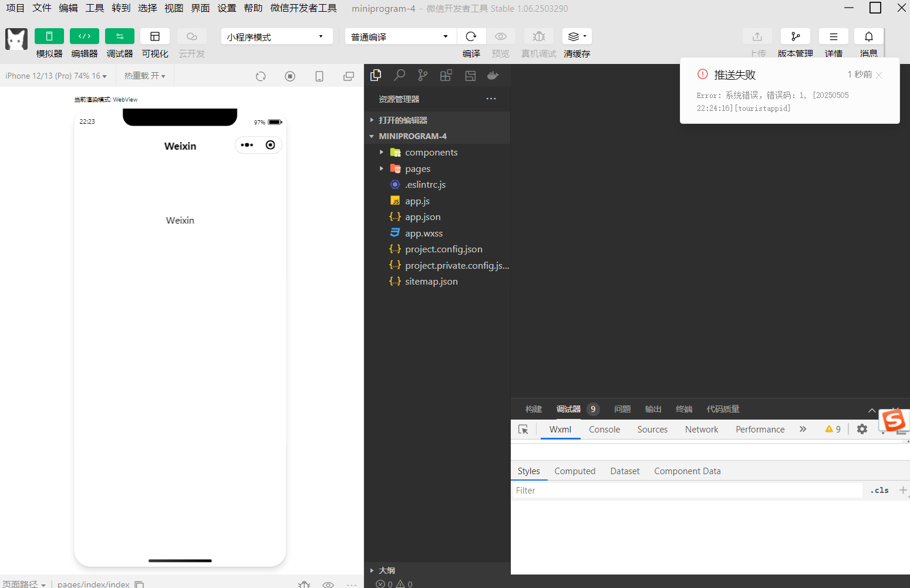This screenshot has width=910, height=588.
Task: Open the layout panel icon in sidebar
Action: tap(470, 75)
